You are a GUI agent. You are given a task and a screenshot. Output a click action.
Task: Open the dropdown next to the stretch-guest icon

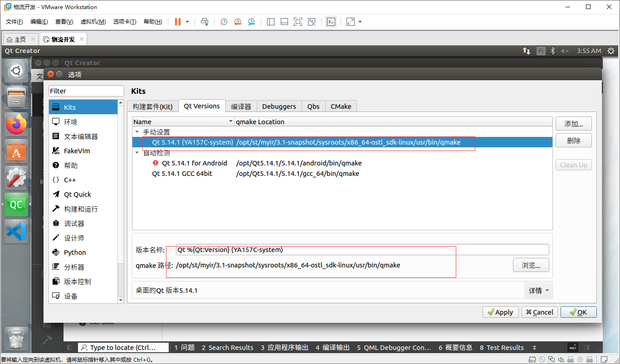coord(360,22)
